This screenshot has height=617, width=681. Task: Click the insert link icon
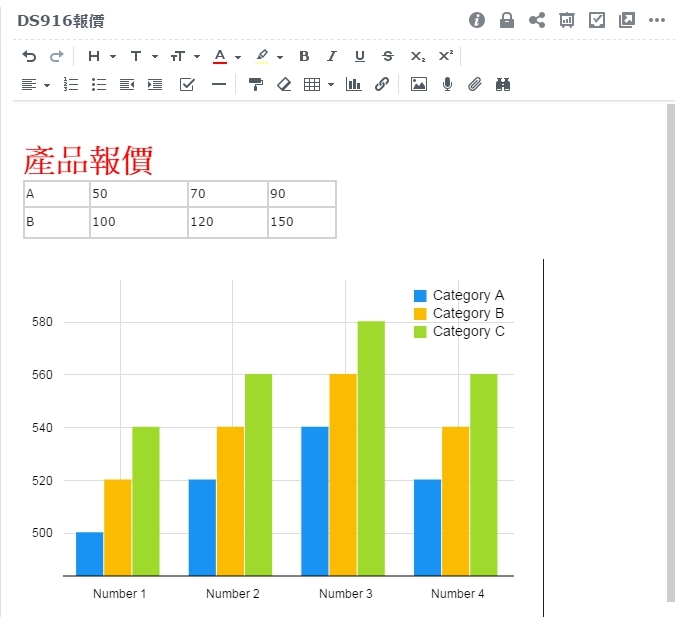pos(381,85)
